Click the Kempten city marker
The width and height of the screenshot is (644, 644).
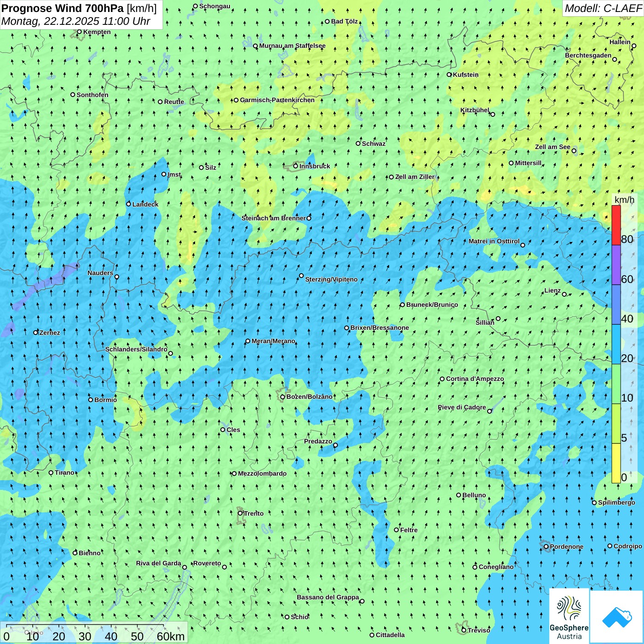coord(79,32)
